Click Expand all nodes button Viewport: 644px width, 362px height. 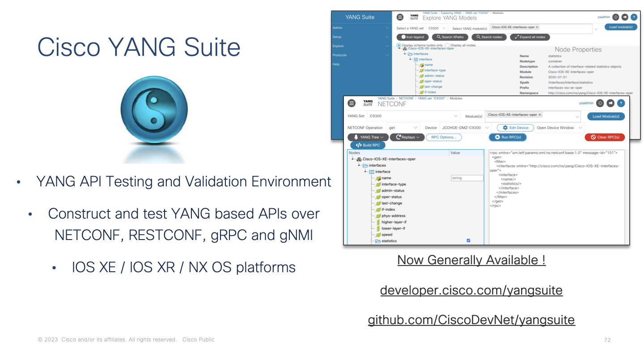[530, 37]
